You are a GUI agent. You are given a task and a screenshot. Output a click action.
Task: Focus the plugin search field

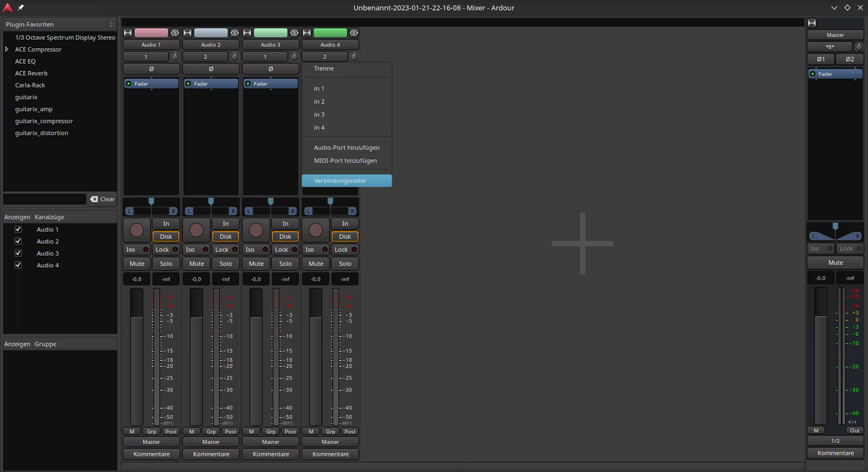click(45, 199)
